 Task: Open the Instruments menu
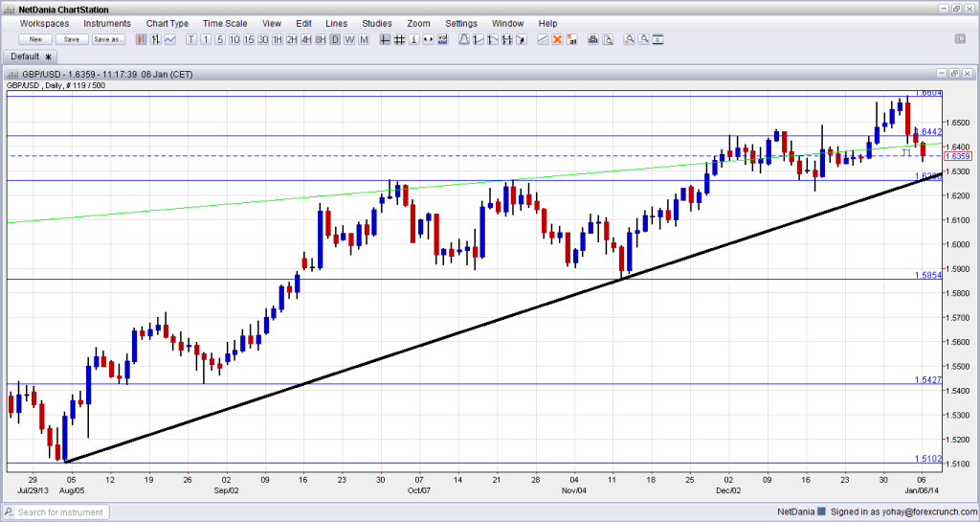coord(107,23)
